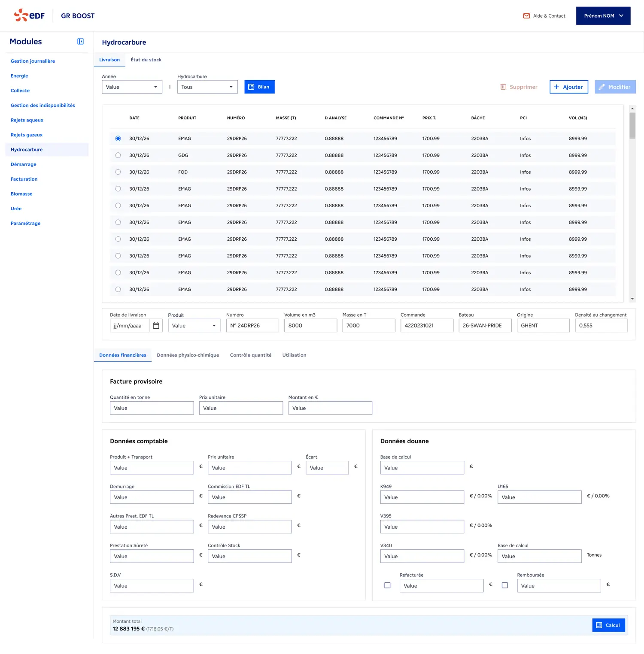
Task: Click the Numéro input field
Action: tap(252, 326)
